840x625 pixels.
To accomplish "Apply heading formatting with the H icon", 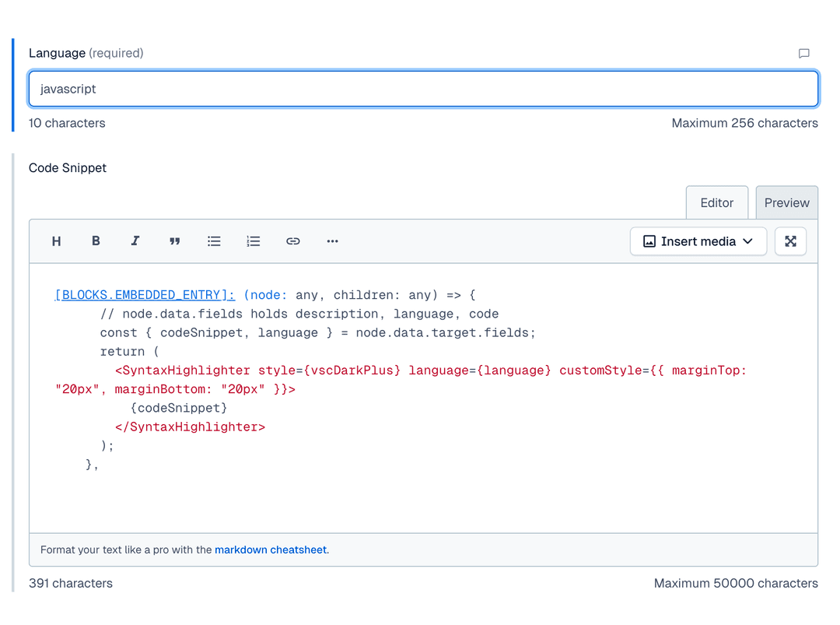I will (x=56, y=241).
